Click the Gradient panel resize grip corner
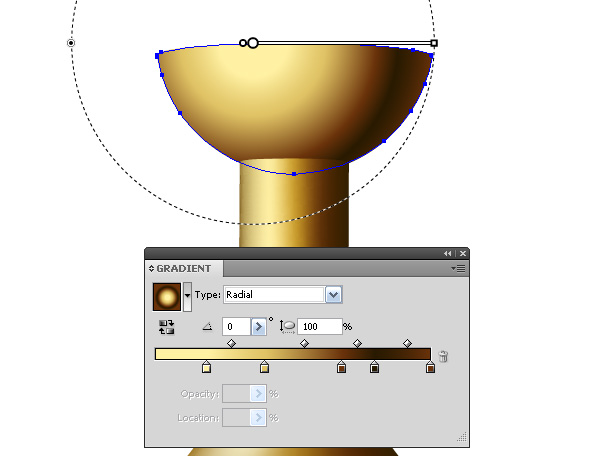The image size is (600, 456). 462,437
